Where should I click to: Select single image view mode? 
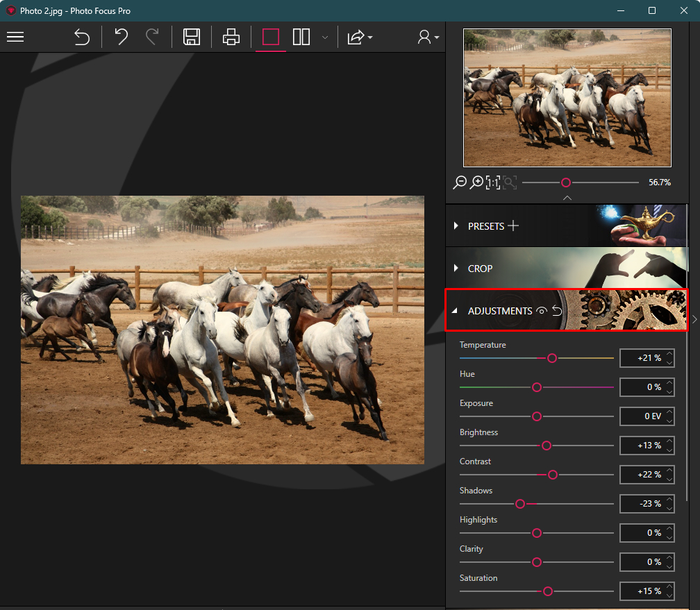tap(271, 37)
